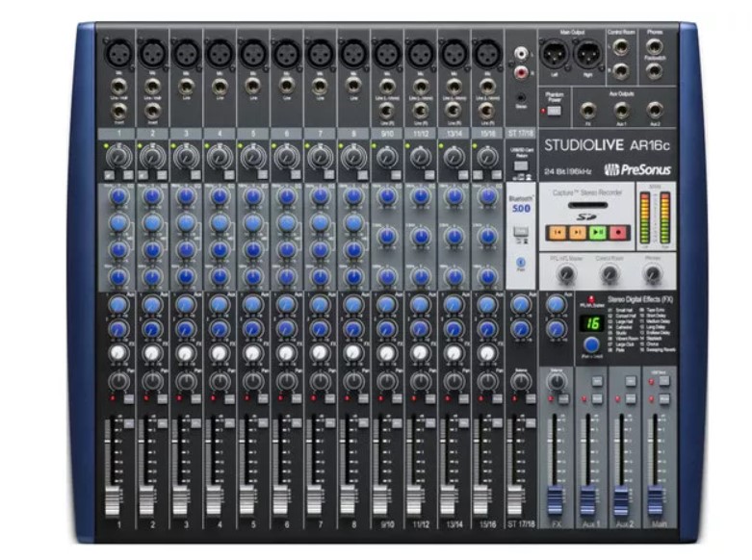
Task: Click the PFL button beside channel 3's fader
Action: [195, 423]
